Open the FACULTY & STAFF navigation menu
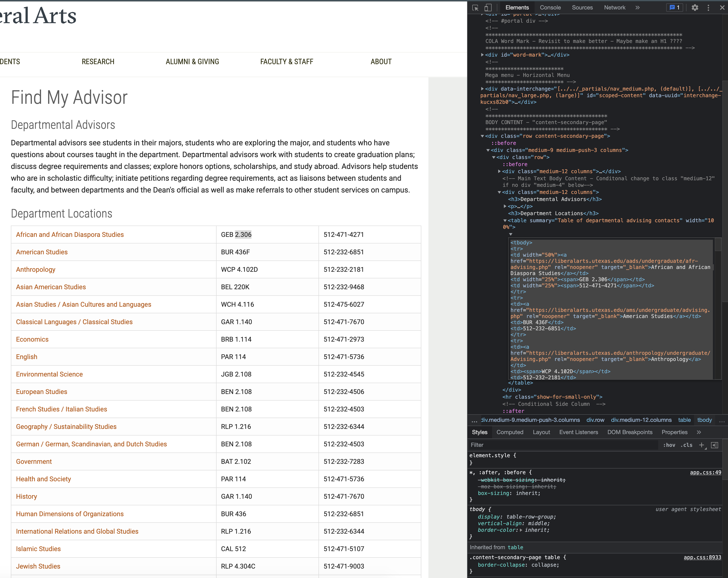The image size is (728, 578). (287, 61)
